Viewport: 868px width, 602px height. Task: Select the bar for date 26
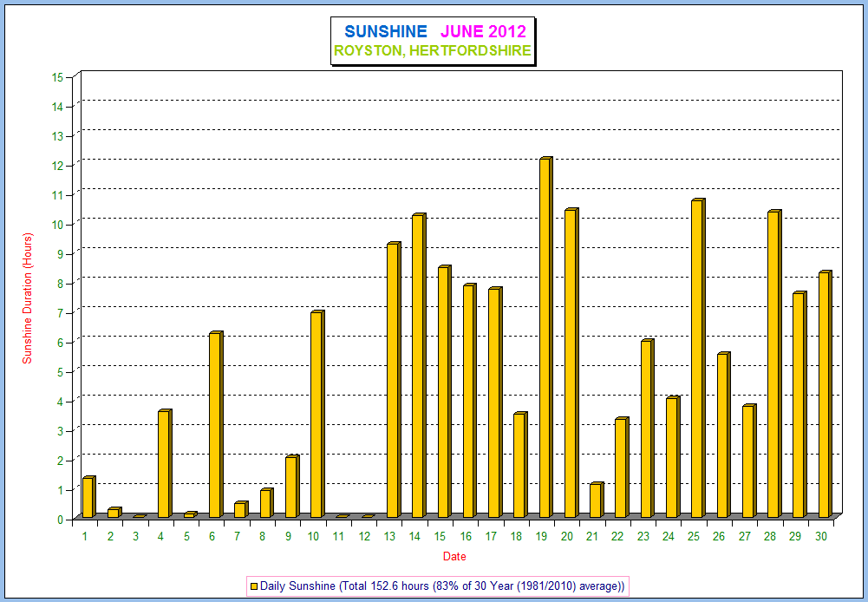click(x=723, y=435)
